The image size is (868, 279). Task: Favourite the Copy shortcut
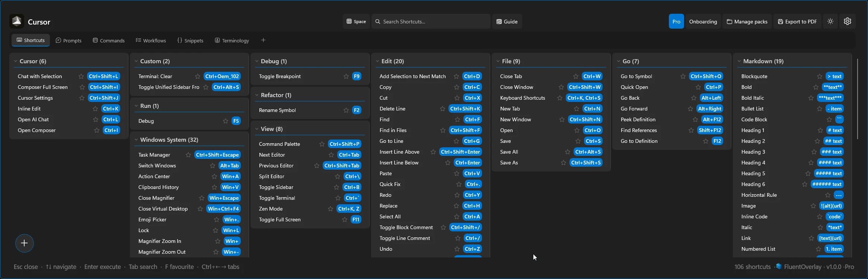point(457,87)
